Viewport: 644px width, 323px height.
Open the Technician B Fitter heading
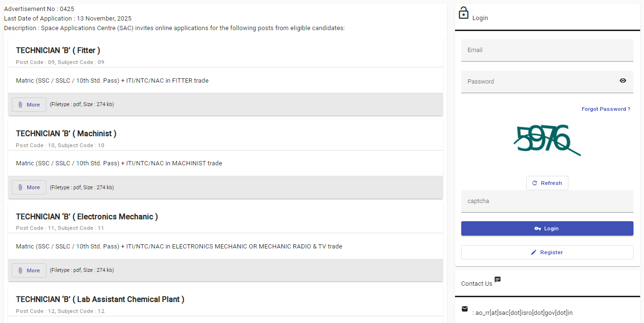(x=58, y=50)
